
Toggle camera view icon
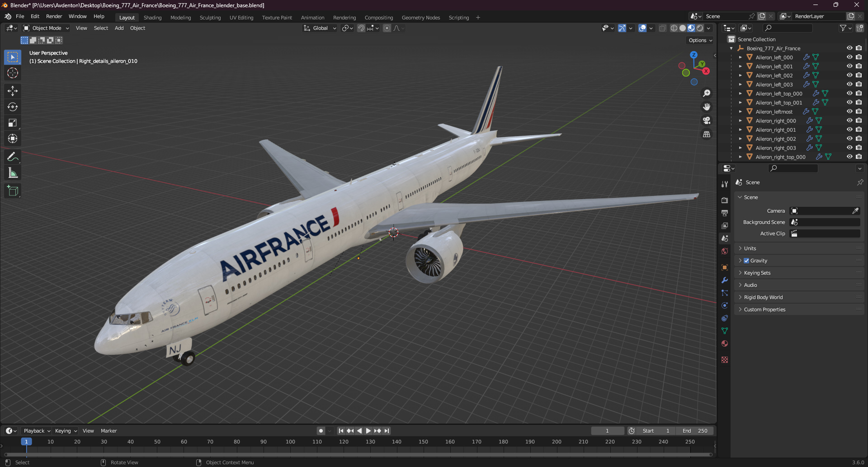click(707, 120)
